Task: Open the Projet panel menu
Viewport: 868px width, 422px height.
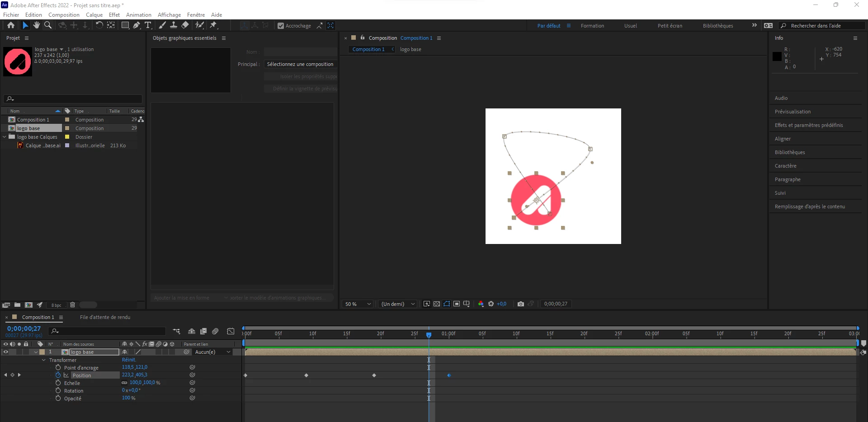Action: pyautogui.click(x=27, y=38)
